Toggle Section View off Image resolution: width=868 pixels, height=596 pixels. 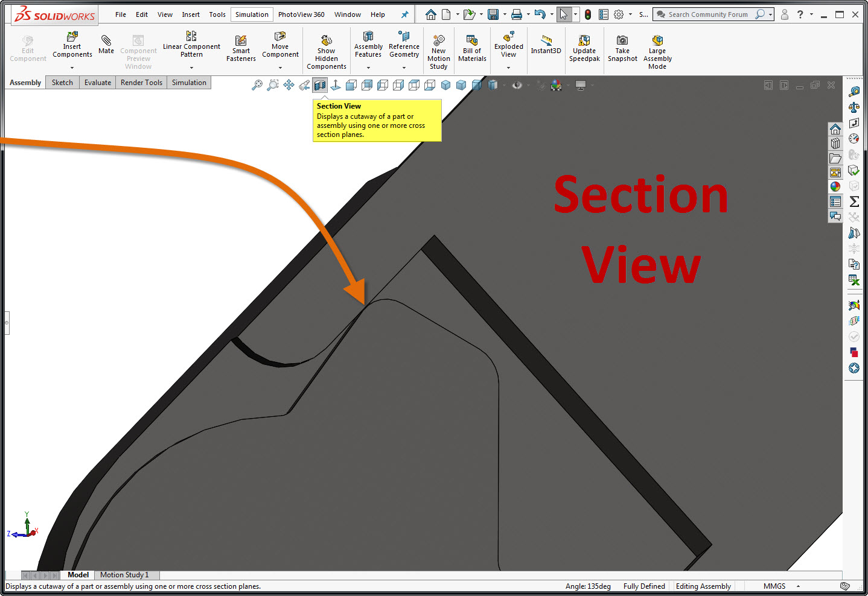point(320,85)
